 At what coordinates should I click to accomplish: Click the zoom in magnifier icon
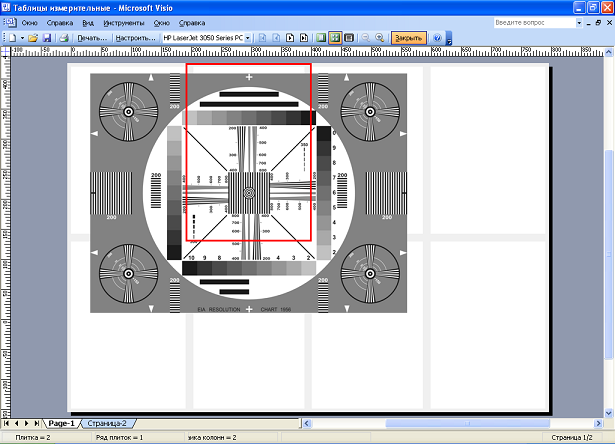click(x=379, y=38)
